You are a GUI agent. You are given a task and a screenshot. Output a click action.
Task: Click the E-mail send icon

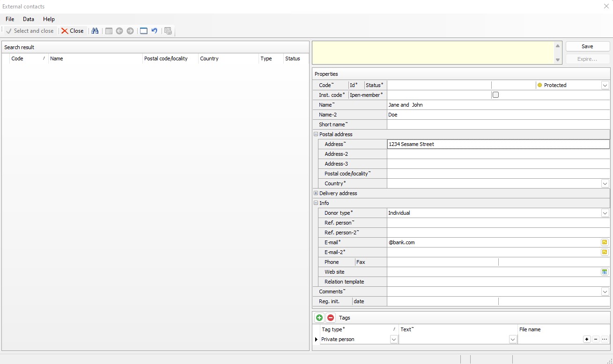coord(605,242)
